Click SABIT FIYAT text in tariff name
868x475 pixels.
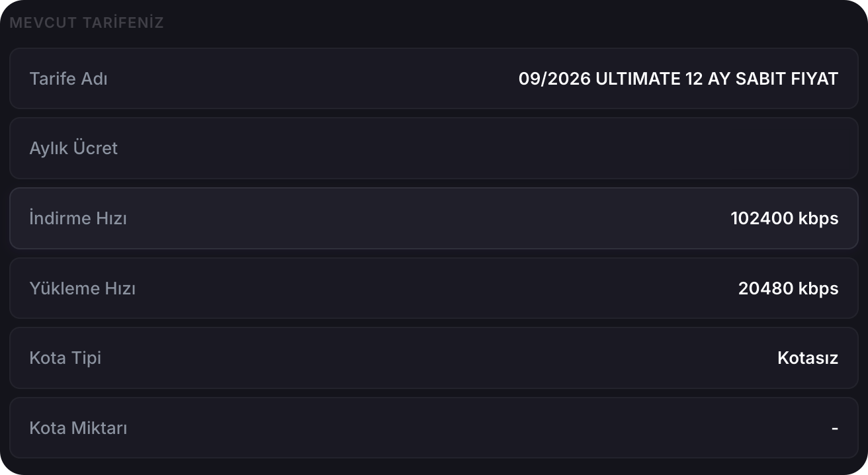click(x=783, y=79)
